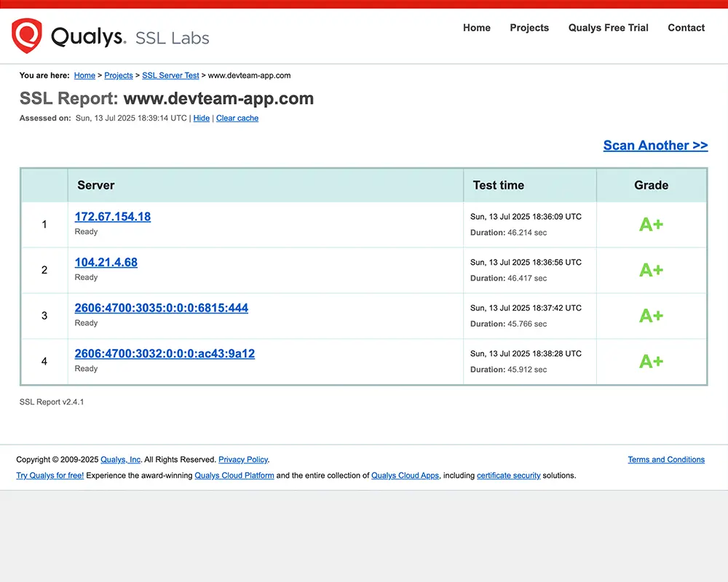Open certificate security link
The height and width of the screenshot is (582, 728).
[x=508, y=475]
